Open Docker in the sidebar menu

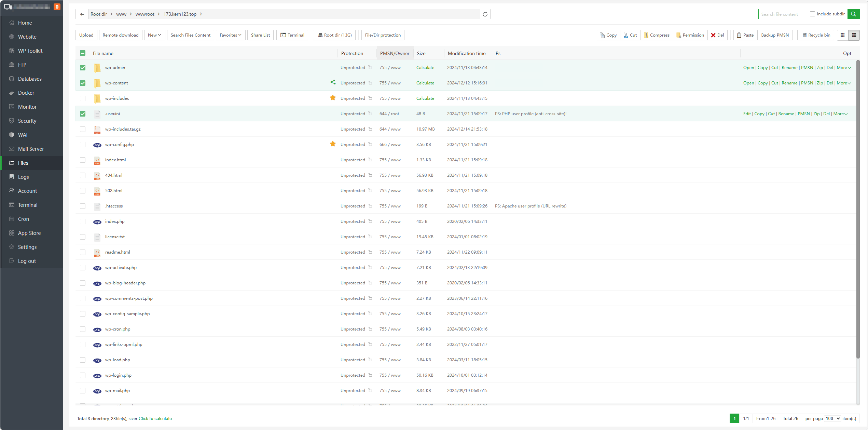(x=26, y=93)
